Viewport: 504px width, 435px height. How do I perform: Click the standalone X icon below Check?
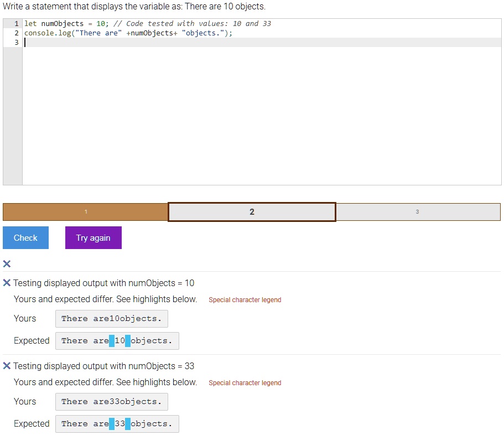tap(7, 263)
